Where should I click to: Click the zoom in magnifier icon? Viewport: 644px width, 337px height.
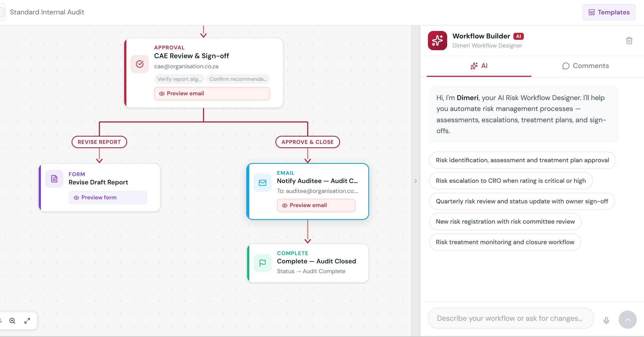pyautogui.click(x=12, y=320)
